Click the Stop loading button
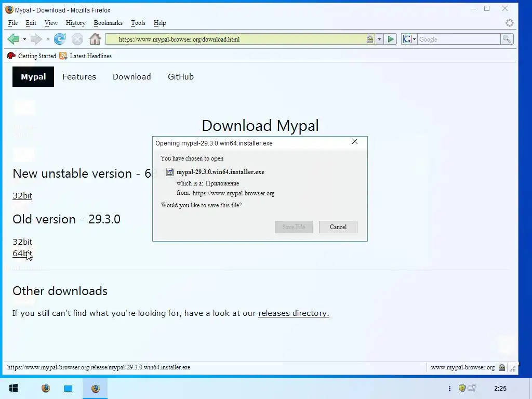This screenshot has height=399, width=532. click(x=77, y=39)
